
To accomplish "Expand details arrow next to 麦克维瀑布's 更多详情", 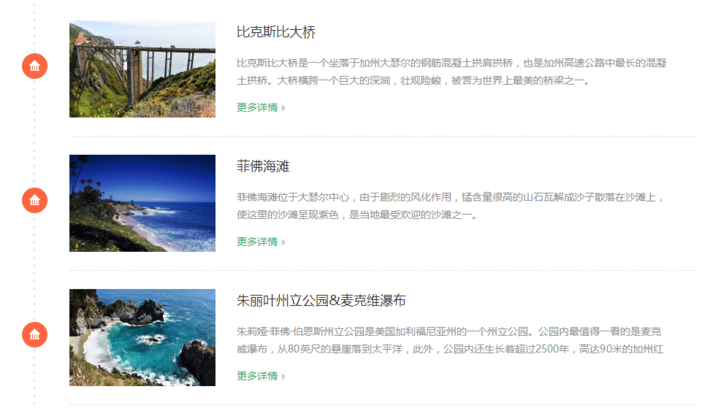I will pos(283,376).
